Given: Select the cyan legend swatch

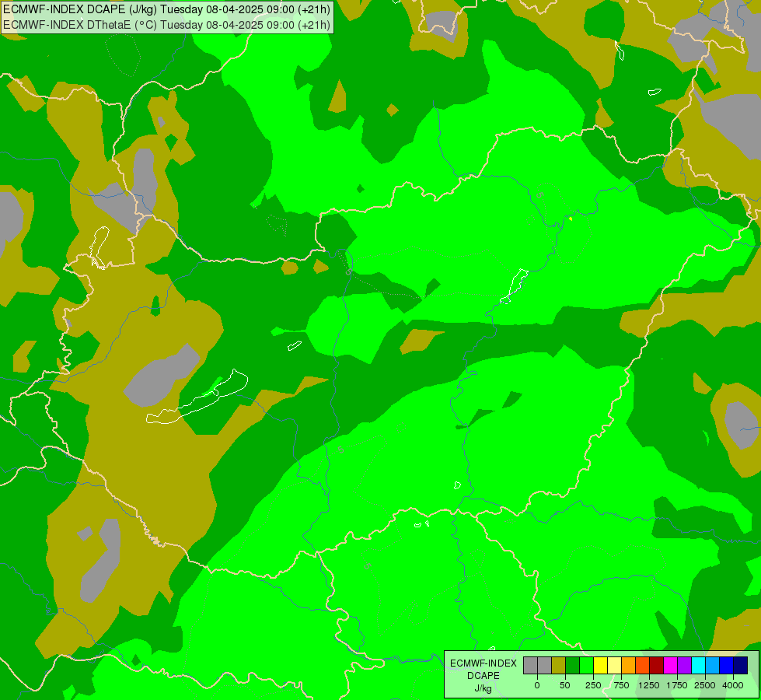Looking at the screenshot, I should click(x=698, y=665).
